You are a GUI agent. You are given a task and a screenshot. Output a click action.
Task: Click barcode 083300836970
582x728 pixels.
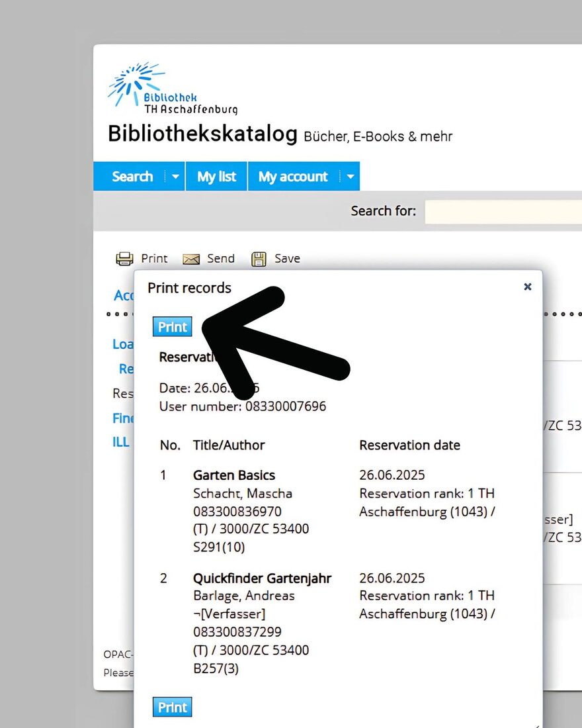click(x=237, y=511)
